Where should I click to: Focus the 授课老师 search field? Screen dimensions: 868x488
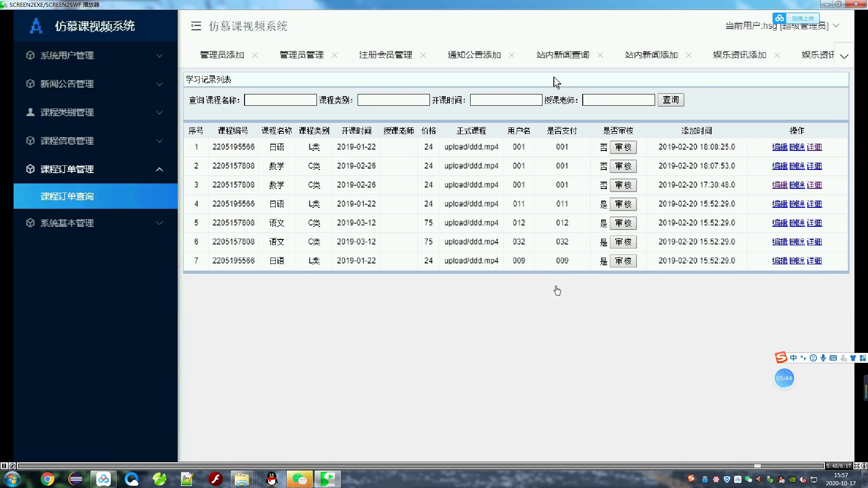618,100
